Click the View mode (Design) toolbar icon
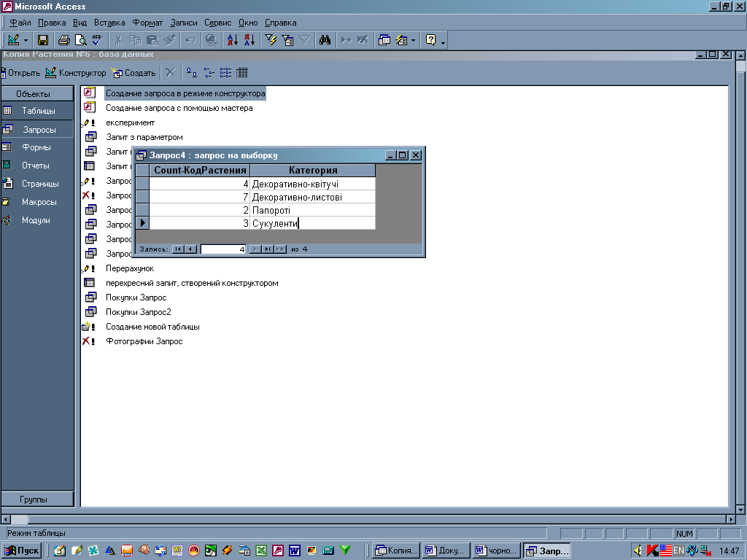This screenshot has height=560, width=747. (x=13, y=40)
